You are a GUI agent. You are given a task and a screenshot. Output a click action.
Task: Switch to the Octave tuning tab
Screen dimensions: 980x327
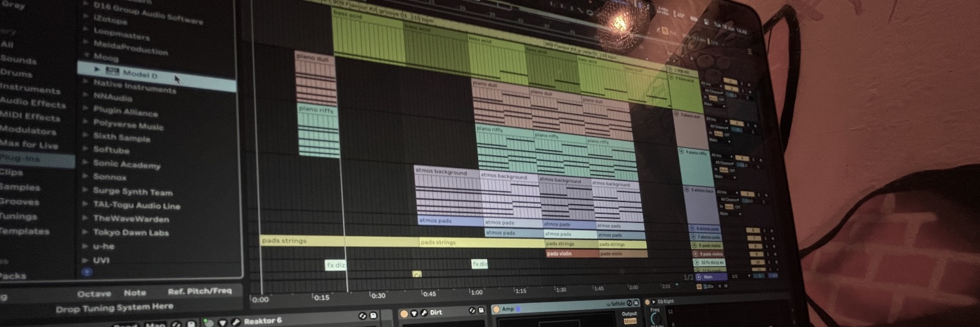pyautogui.click(x=94, y=294)
